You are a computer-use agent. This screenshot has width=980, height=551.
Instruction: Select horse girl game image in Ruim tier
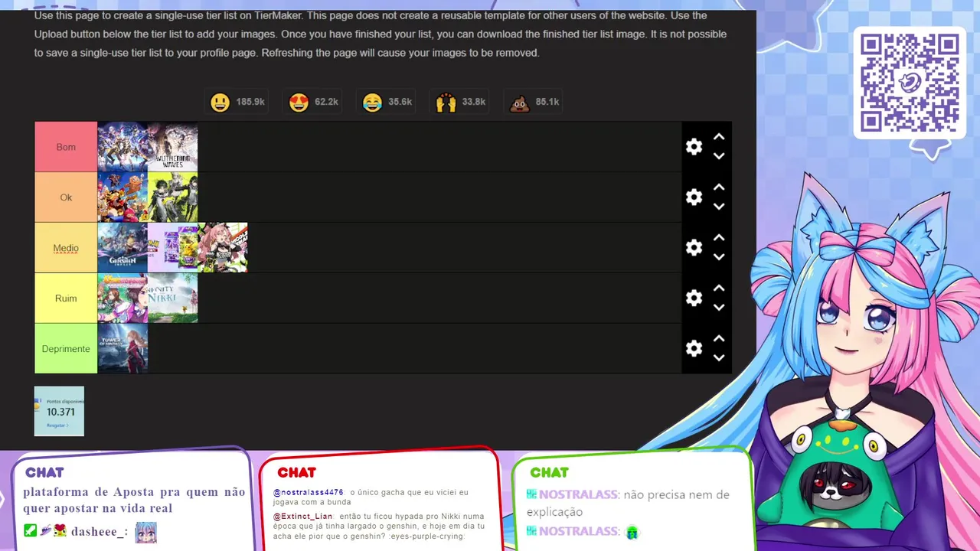[122, 298]
